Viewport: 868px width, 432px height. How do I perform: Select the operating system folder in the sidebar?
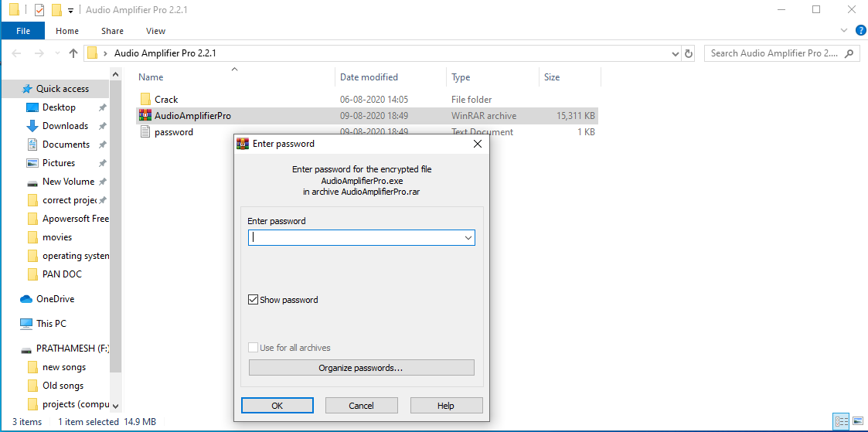tap(67, 256)
